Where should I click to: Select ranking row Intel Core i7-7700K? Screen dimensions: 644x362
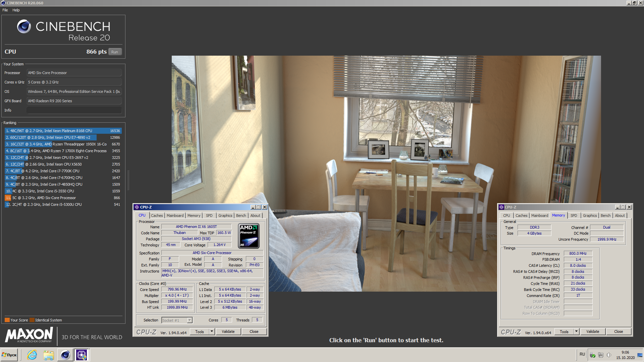(63, 171)
